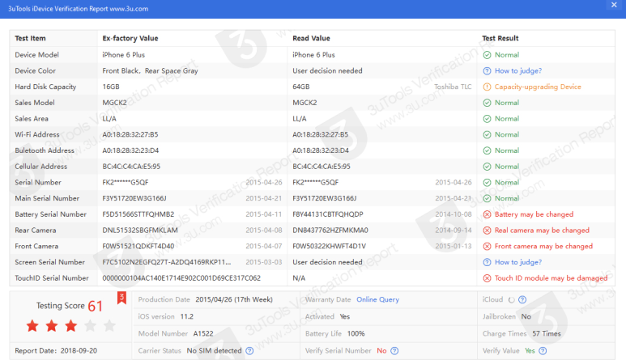Click the Capacity-upgrading Device result text
The image size is (626, 364).
point(538,87)
